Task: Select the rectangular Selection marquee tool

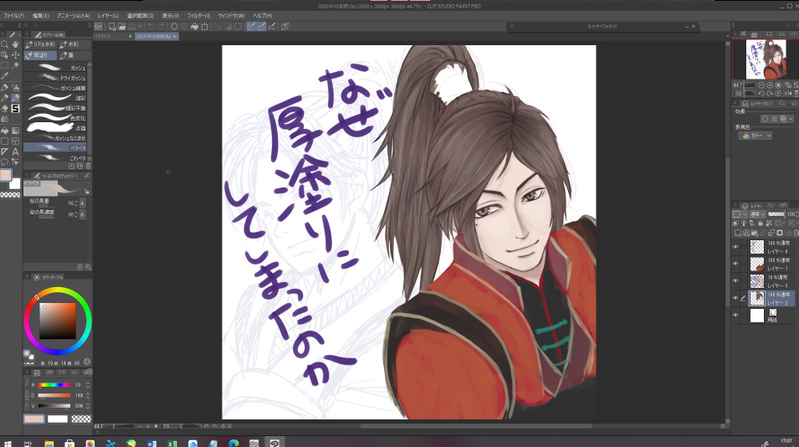Action: pyautogui.click(x=4, y=66)
